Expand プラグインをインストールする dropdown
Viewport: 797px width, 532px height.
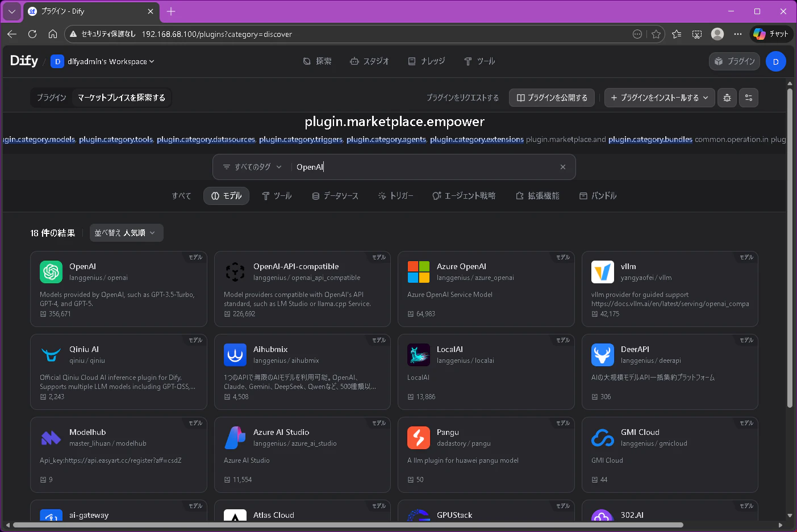(660, 98)
